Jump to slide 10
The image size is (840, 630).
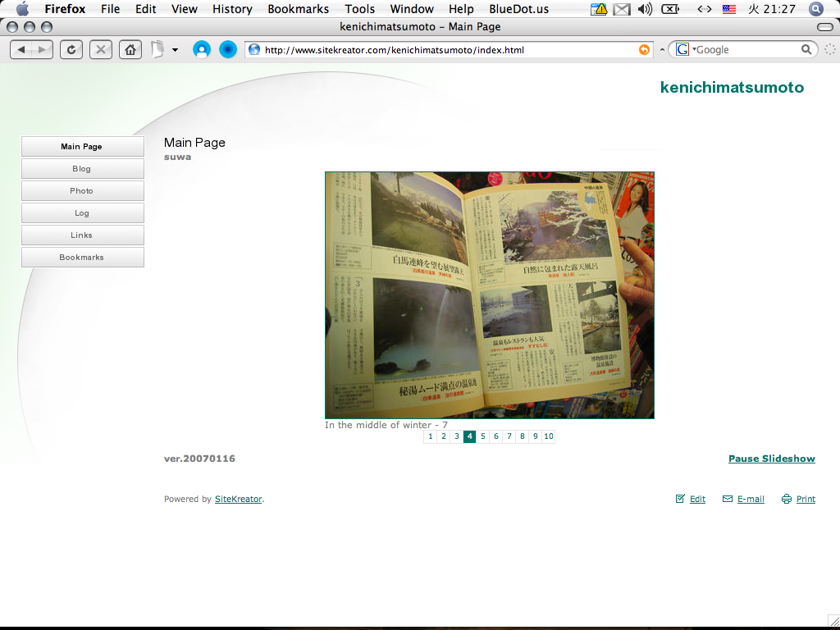pyautogui.click(x=549, y=436)
